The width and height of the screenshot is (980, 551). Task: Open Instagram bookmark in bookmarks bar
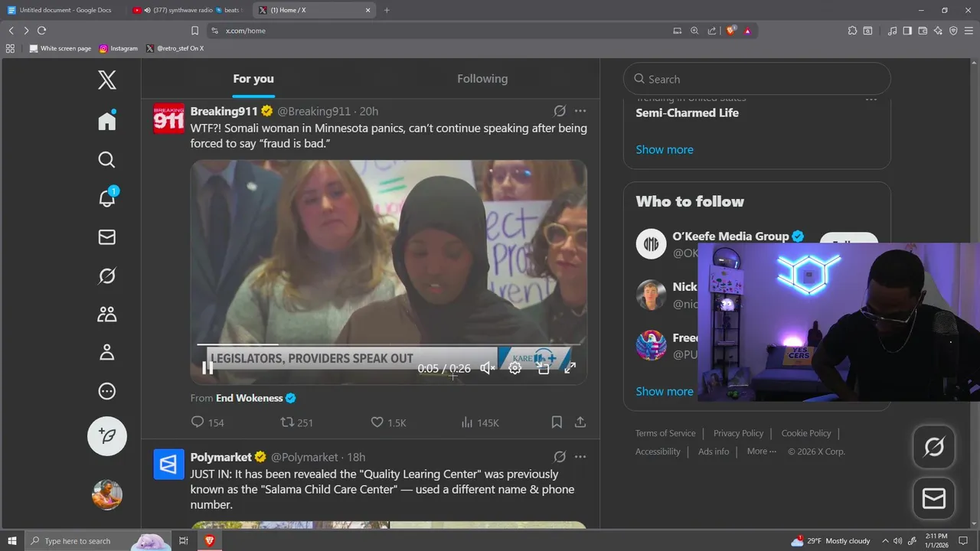pyautogui.click(x=119, y=48)
